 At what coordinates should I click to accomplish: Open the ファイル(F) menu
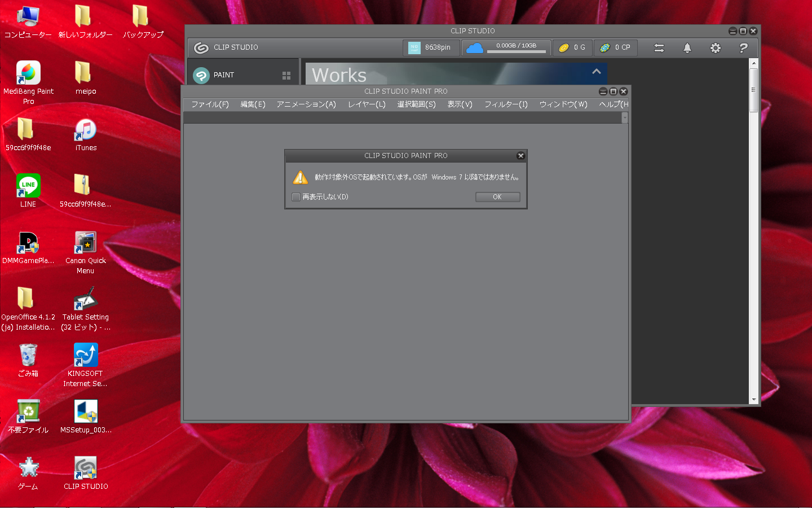(210, 104)
